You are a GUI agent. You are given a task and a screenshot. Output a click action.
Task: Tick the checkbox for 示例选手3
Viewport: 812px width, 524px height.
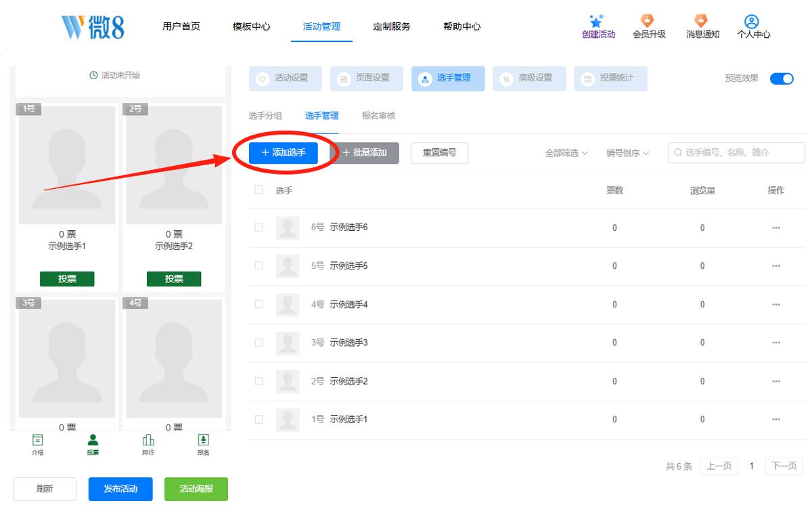[258, 343]
